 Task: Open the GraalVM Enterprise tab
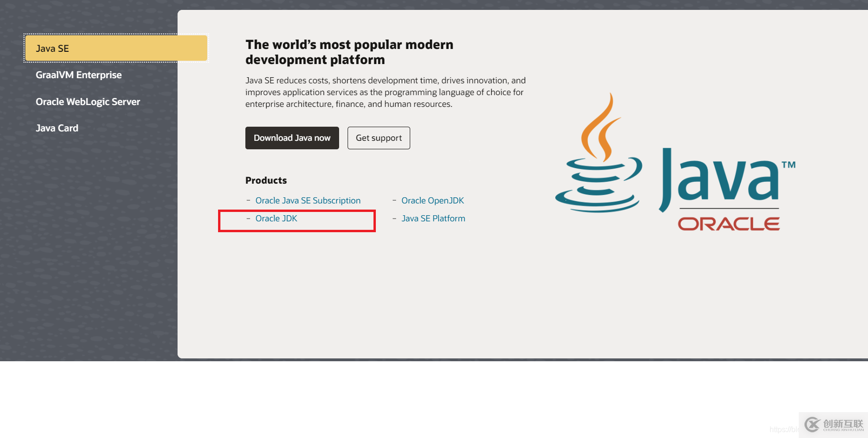79,75
